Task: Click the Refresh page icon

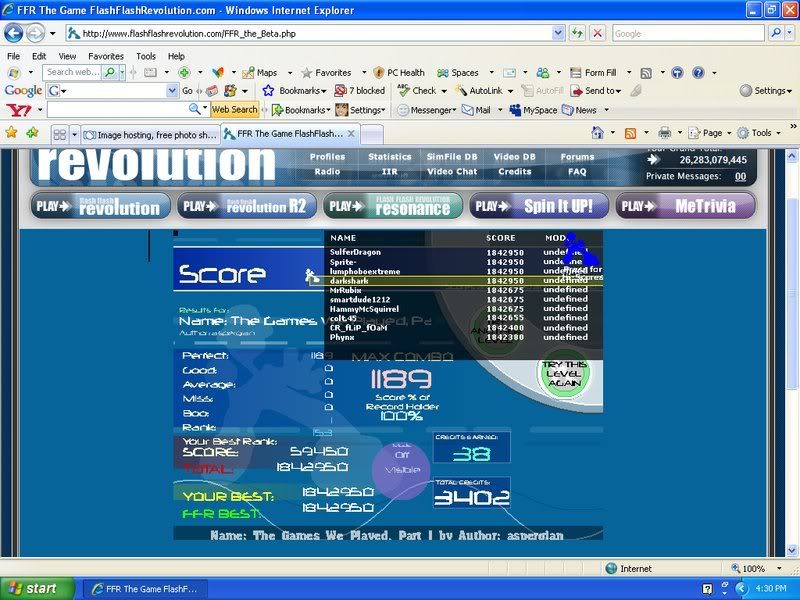Action: tap(577, 33)
